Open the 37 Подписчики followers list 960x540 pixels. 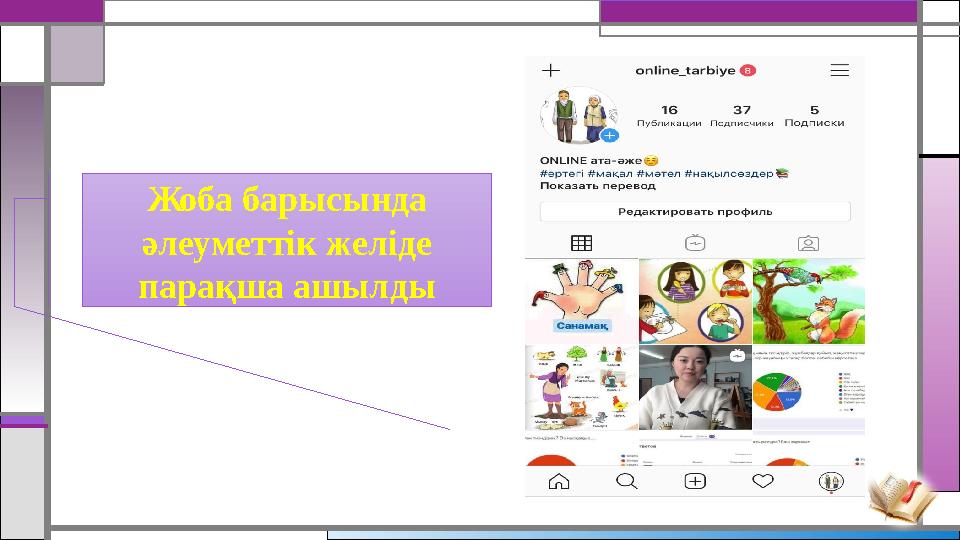coord(741,116)
